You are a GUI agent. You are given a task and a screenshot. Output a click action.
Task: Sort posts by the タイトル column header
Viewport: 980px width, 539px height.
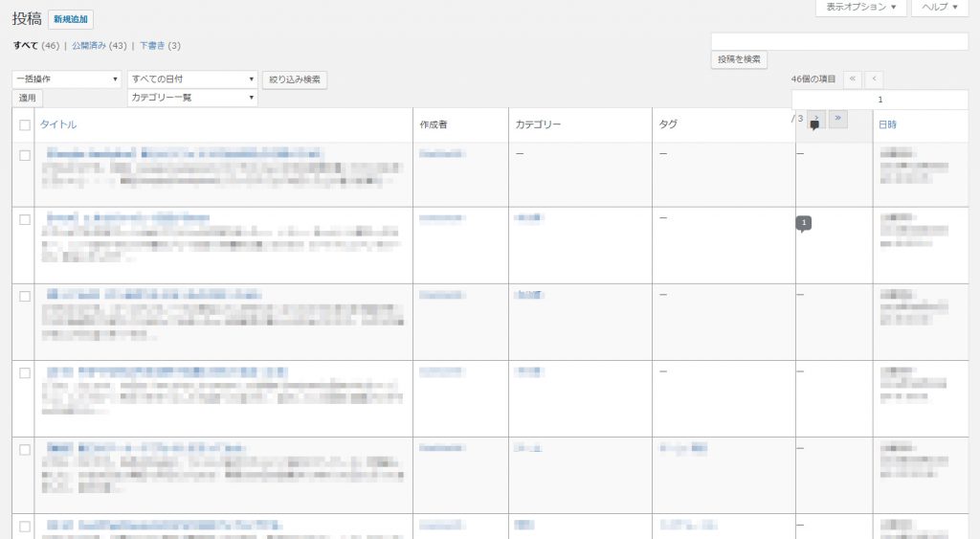pos(58,124)
